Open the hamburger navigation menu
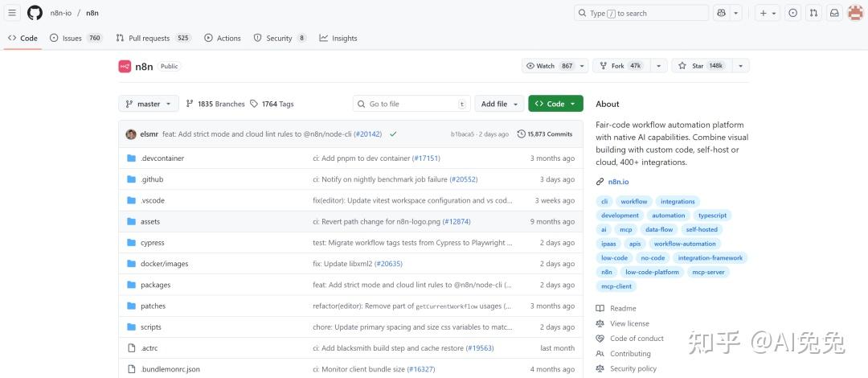Viewport: 868px width, 378px height. point(12,13)
